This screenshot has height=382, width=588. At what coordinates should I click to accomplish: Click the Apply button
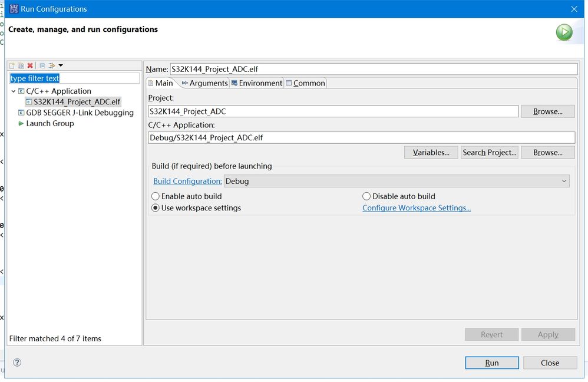[548, 334]
